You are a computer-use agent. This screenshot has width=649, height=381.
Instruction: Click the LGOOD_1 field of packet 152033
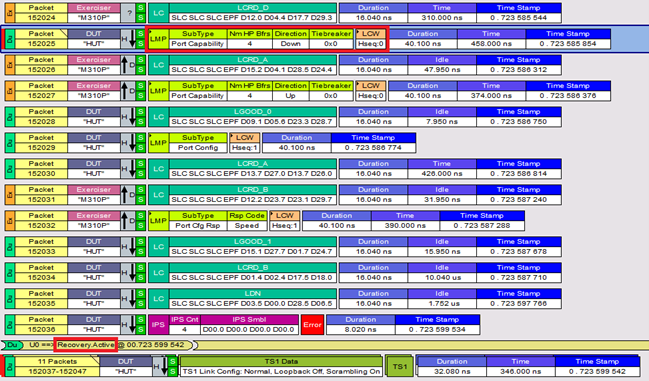tap(252, 247)
